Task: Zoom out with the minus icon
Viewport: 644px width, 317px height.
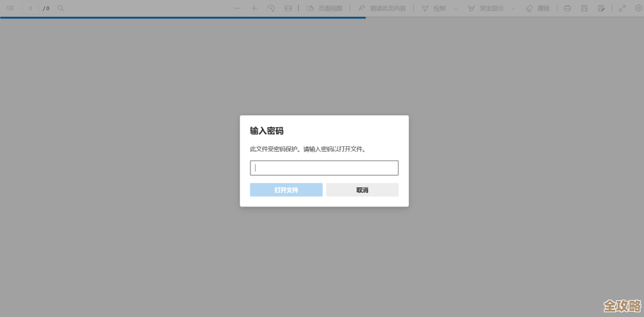Action: (237, 8)
